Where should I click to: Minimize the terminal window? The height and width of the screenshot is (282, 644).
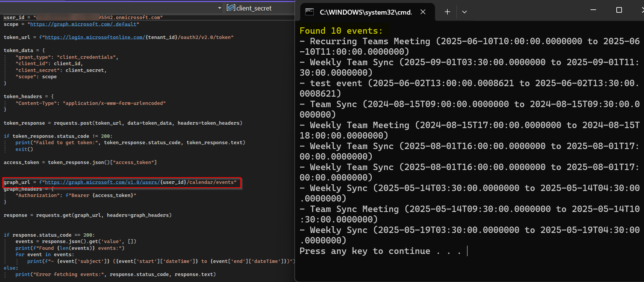[593, 10]
